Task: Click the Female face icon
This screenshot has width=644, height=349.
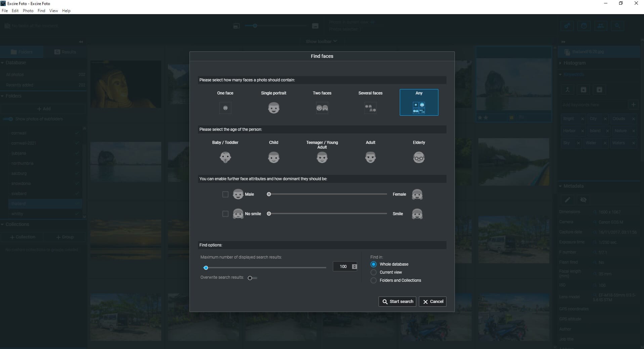Action: [x=417, y=194]
